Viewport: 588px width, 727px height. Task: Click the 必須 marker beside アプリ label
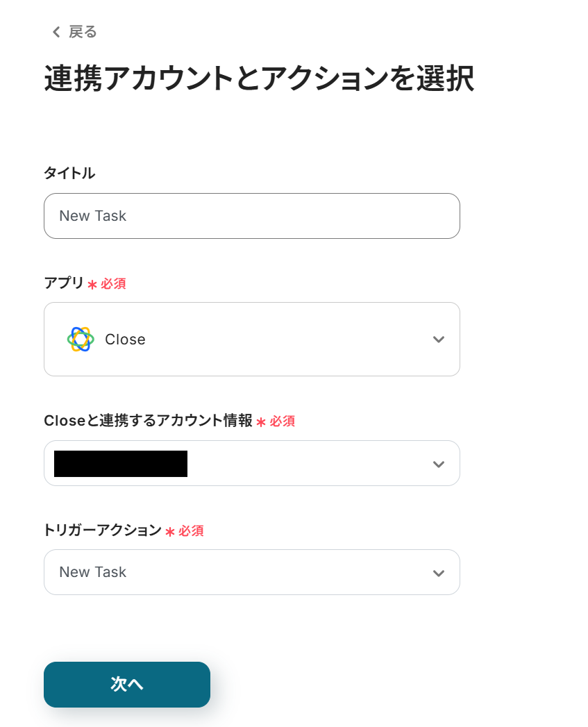113,284
